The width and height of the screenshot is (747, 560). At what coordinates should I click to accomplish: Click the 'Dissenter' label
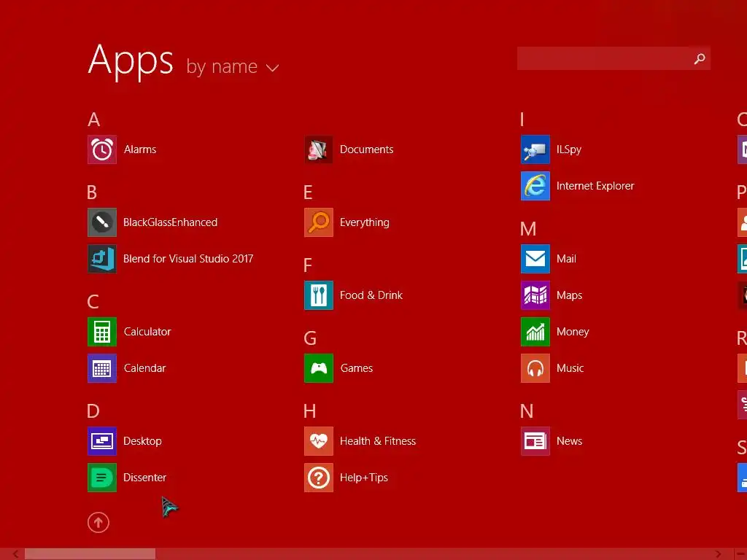(145, 478)
